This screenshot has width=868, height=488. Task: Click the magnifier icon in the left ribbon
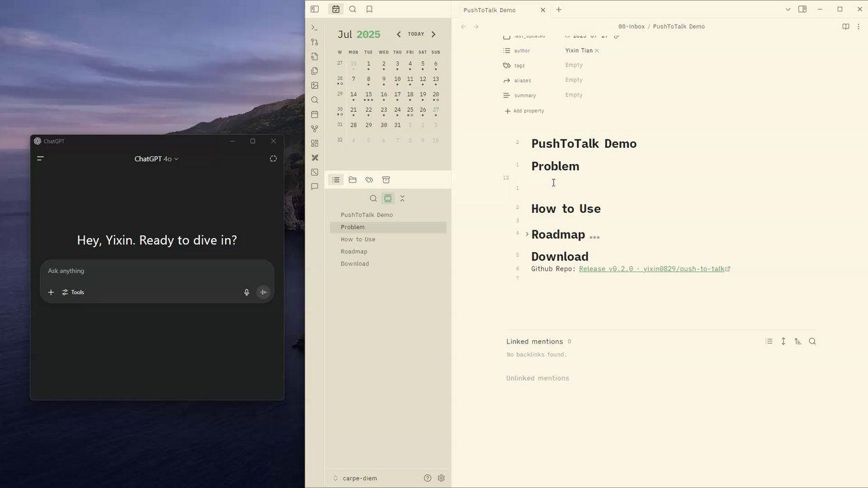[x=315, y=100]
